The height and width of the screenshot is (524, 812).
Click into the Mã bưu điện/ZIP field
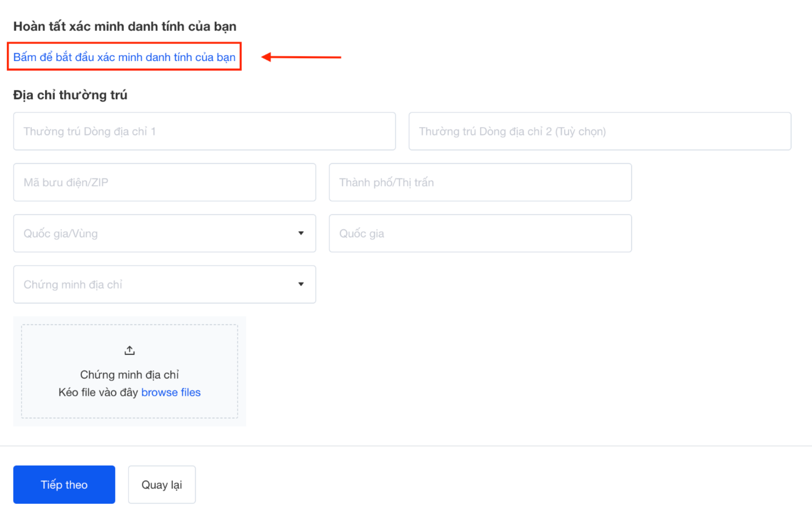pyautogui.click(x=164, y=182)
